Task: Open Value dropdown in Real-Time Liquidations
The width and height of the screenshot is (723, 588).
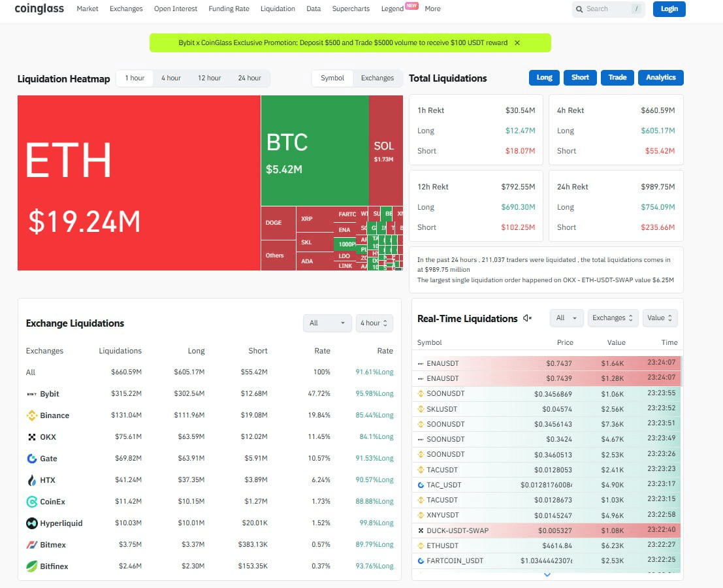Action: click(660, 318)
